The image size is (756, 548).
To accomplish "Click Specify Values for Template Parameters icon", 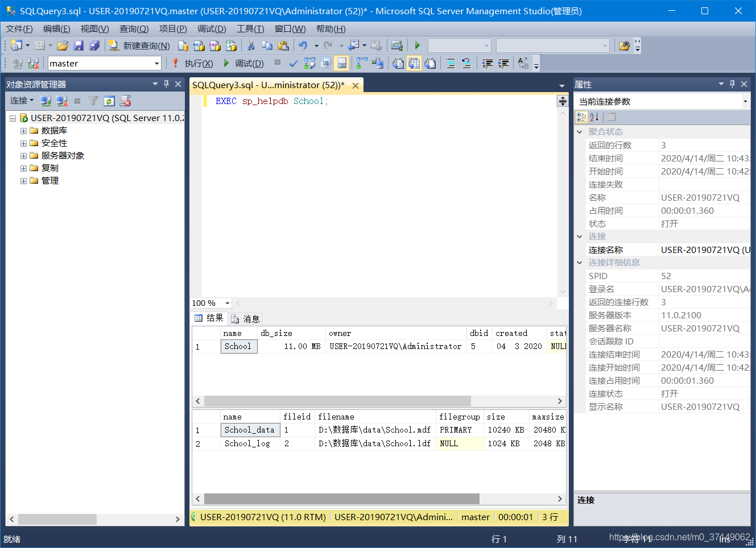I will click(523, 63).
